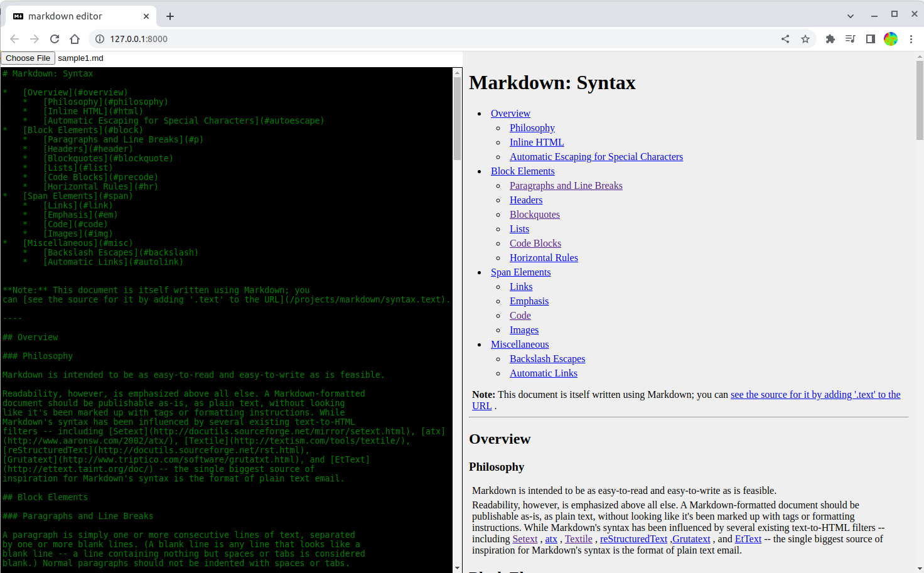Open the Miscellaneous link
Image resolution: width=924 pixels, height=573 pixels.
click(520, 345)
